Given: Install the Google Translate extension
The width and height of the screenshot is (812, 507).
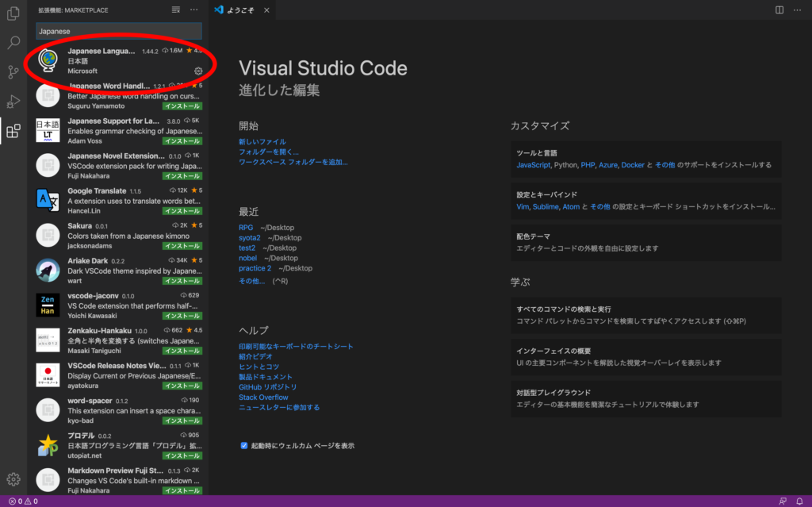Looking at the screenshot, I should pos(182,211).
